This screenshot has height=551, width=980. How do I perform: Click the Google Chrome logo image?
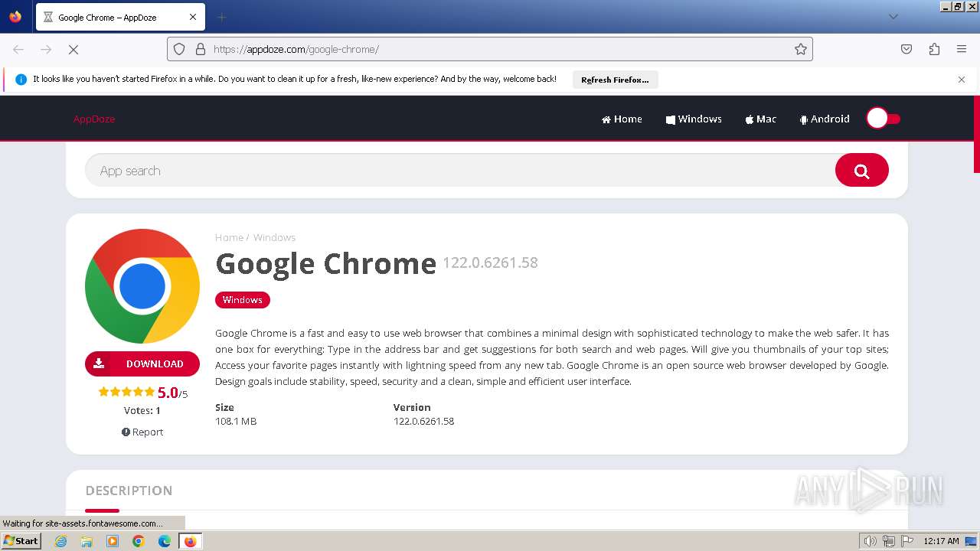[142, 286]
